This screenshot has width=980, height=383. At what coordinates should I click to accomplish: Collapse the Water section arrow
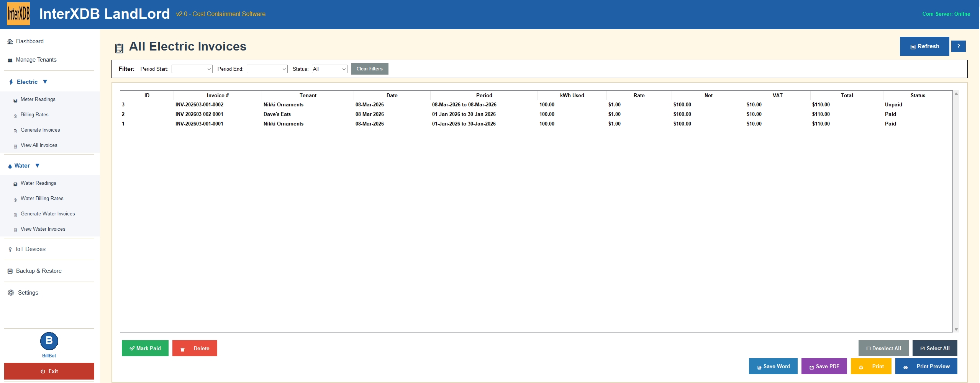click(x=38, y=165)
